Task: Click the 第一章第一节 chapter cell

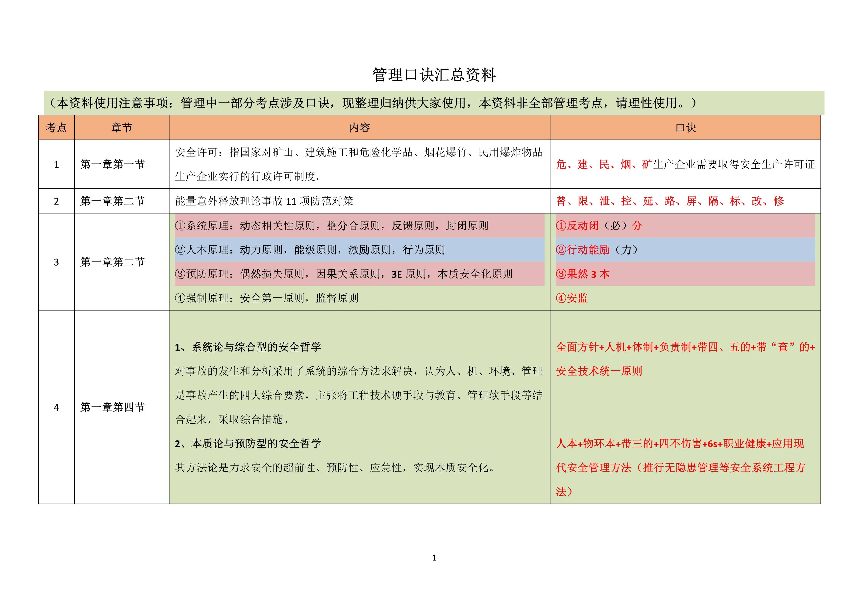Action: (x=113, y=164)
